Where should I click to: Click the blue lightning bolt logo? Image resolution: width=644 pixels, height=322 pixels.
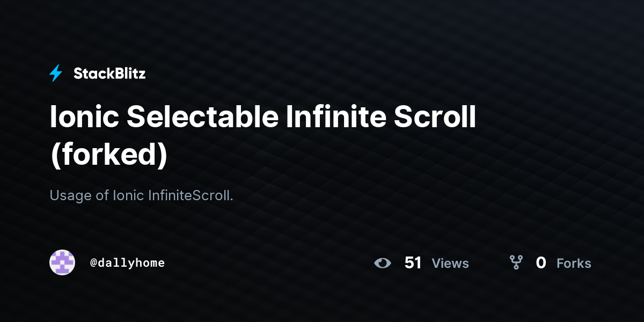[56, 74]
